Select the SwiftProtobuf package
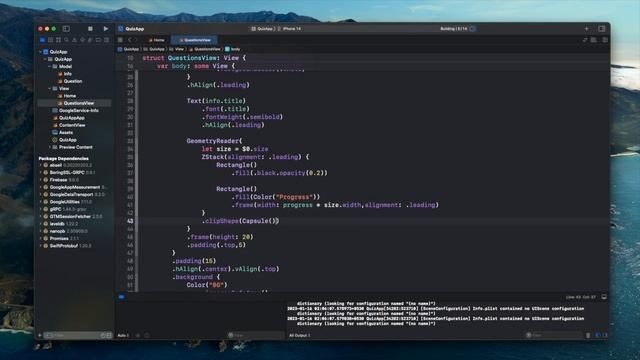Image resolution: width=640 pixels, height=360 pixels. pyautogui.click(x=67, y=246)
